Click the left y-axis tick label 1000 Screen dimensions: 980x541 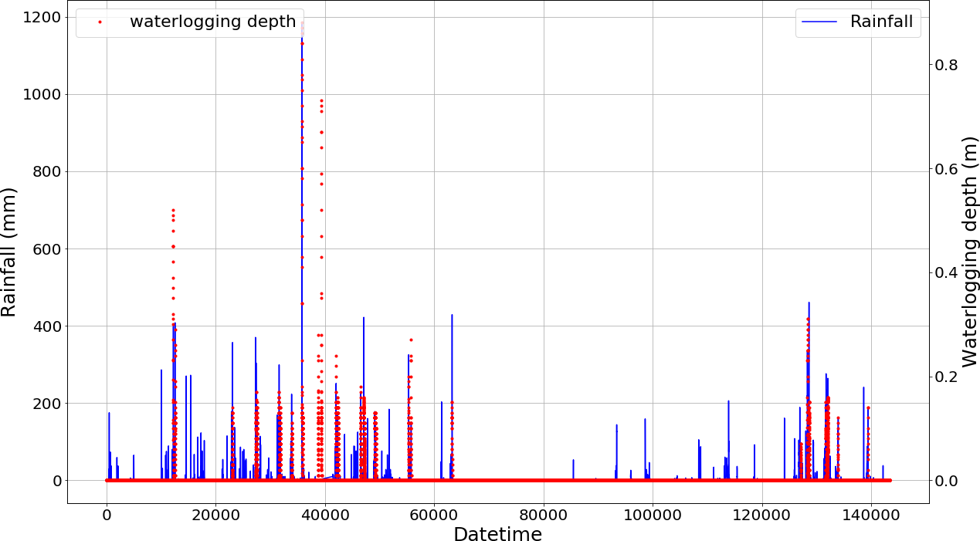(x=42, y=95)
